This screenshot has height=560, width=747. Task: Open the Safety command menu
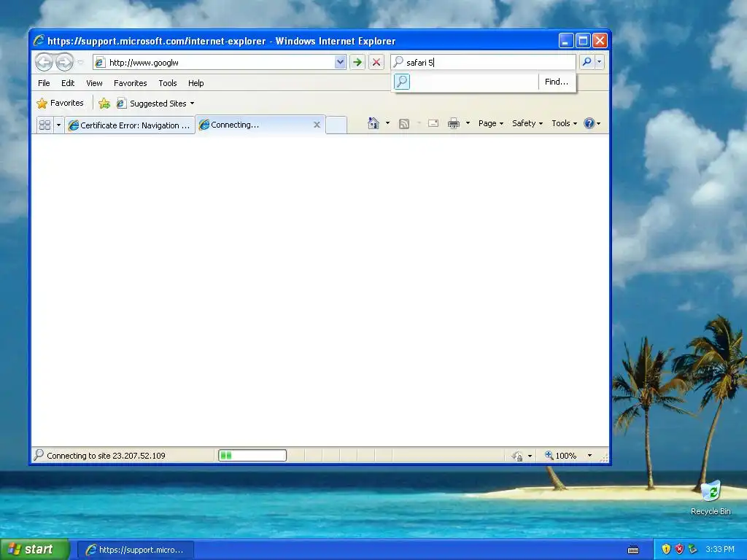click(x=527, y=123)
